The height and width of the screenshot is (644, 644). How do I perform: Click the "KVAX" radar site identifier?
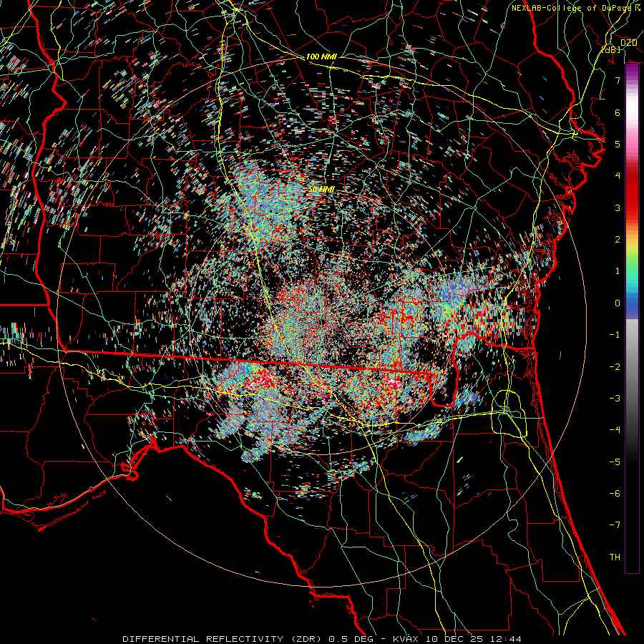tap(407, 639)
